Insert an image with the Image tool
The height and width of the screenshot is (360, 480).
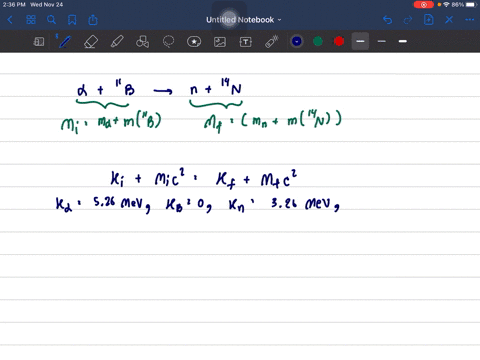coord(220,42)
